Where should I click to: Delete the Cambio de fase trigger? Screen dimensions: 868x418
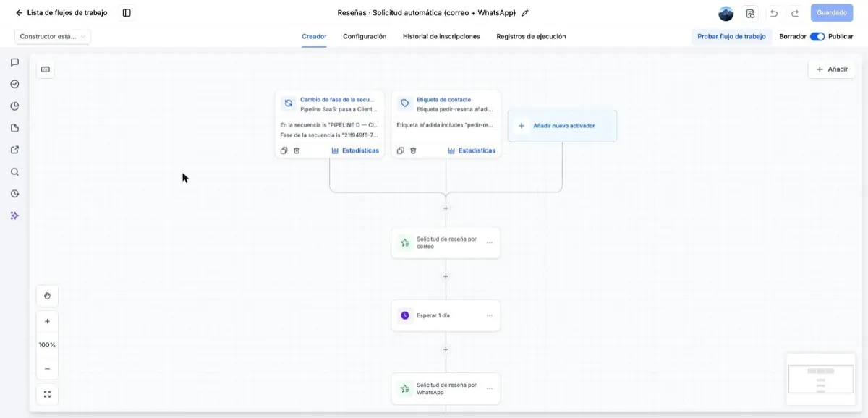297,150
